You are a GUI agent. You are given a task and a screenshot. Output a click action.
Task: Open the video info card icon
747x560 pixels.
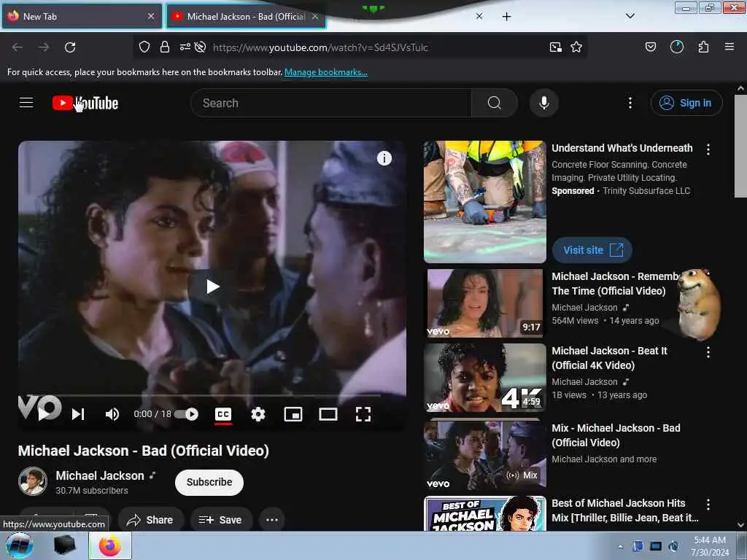click(x=384, y=158)
